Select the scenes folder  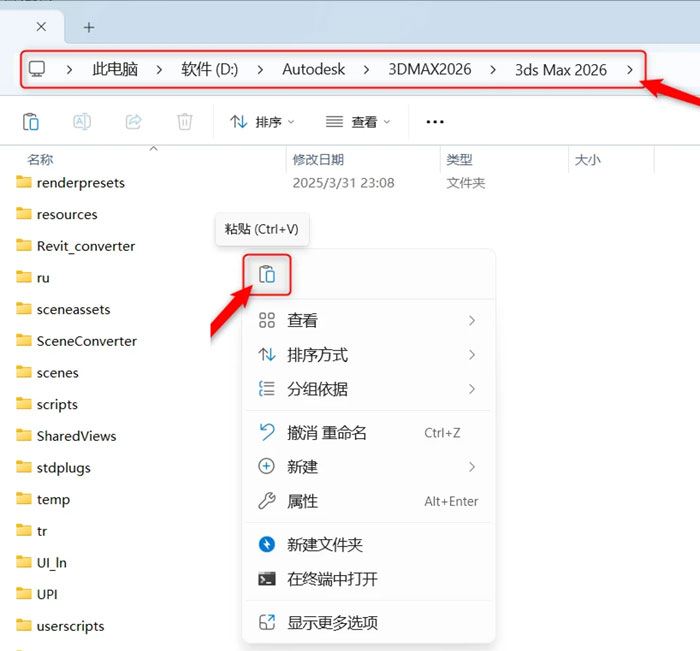(47, 373)
